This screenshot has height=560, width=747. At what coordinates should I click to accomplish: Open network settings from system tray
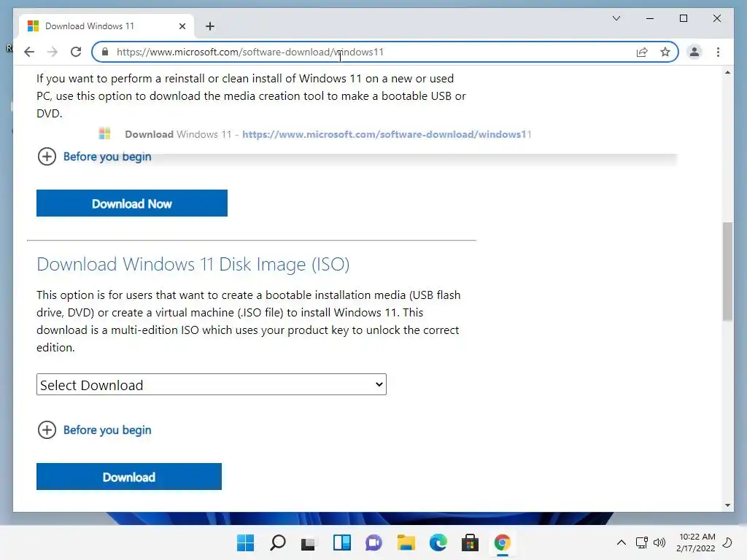(x=642, y=542)
